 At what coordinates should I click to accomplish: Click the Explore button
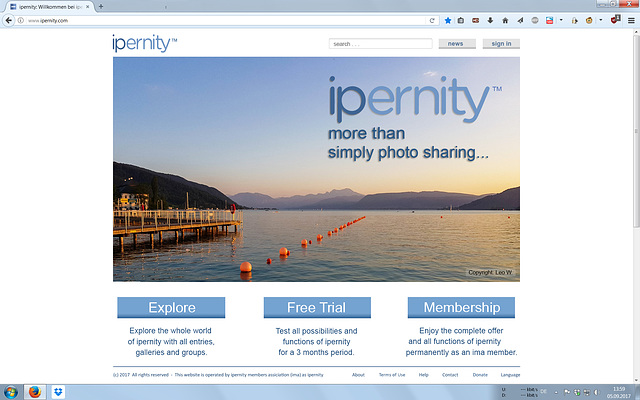[x=171, y=308]
